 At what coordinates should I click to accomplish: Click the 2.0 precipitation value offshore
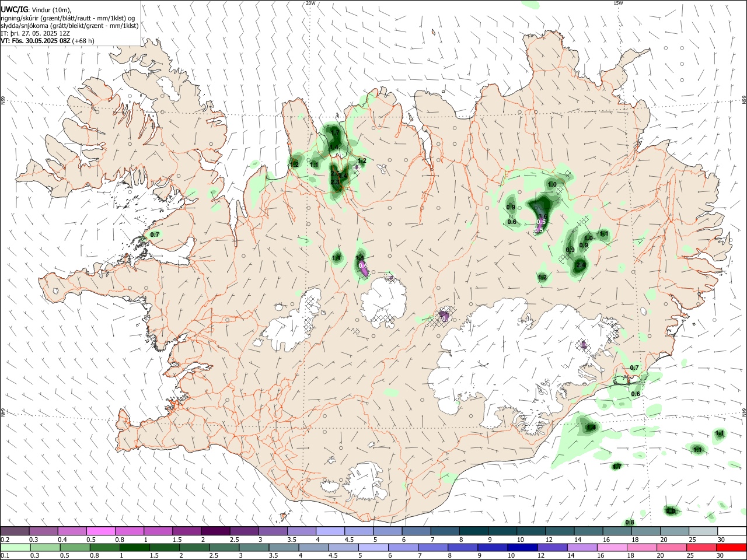point(671,511)
